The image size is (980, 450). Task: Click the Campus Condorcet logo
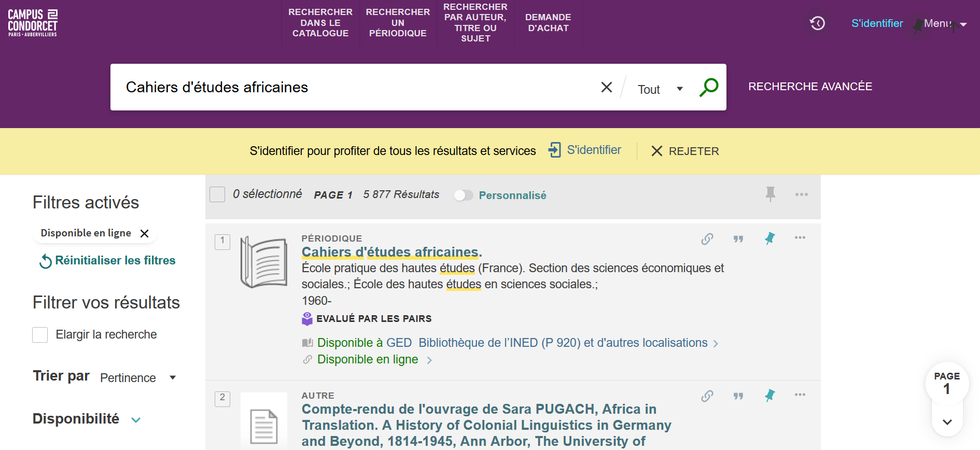(x=33, y=23)
